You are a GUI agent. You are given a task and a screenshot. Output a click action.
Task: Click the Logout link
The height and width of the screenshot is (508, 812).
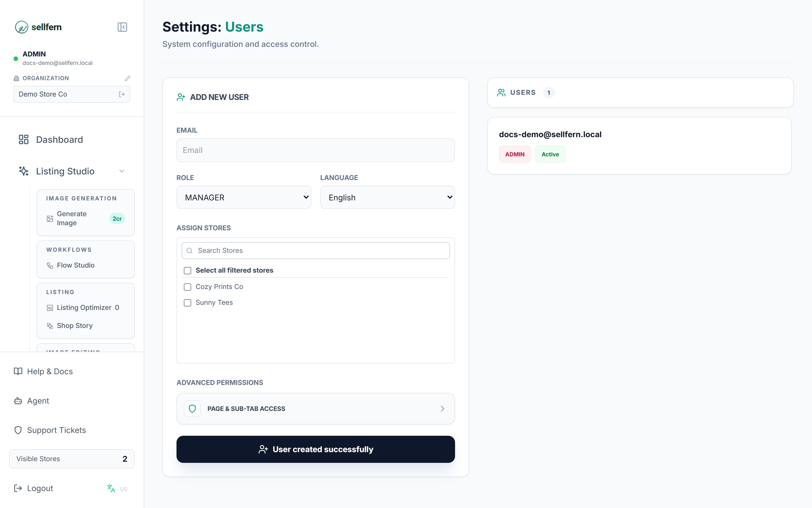(x=40, y=488)
